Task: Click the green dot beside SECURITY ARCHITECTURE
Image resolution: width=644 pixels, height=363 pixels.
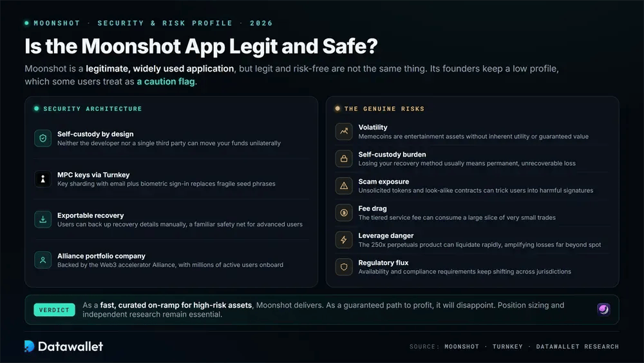Action: 37,108
